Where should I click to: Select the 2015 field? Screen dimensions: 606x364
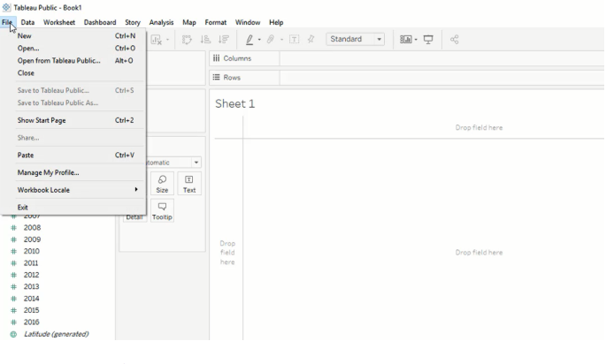31,310
